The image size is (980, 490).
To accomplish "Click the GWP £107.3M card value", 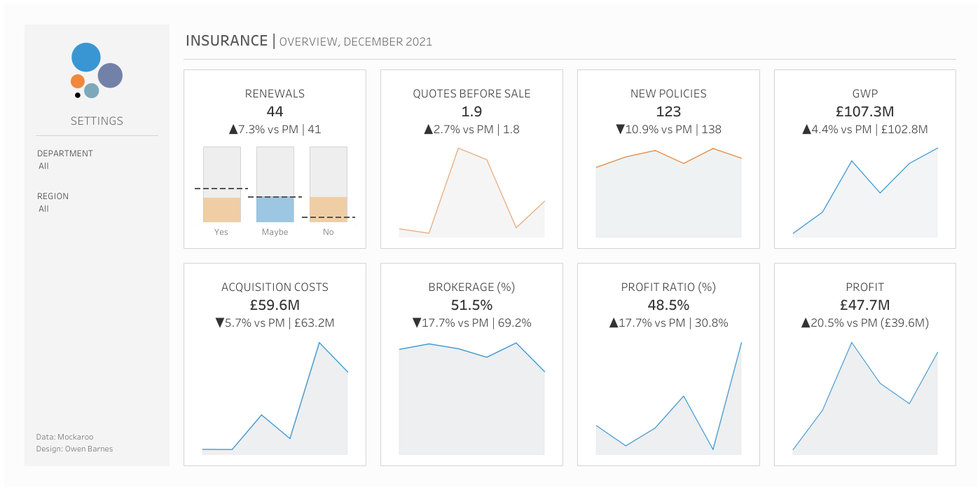I will (x=865, y=111).
